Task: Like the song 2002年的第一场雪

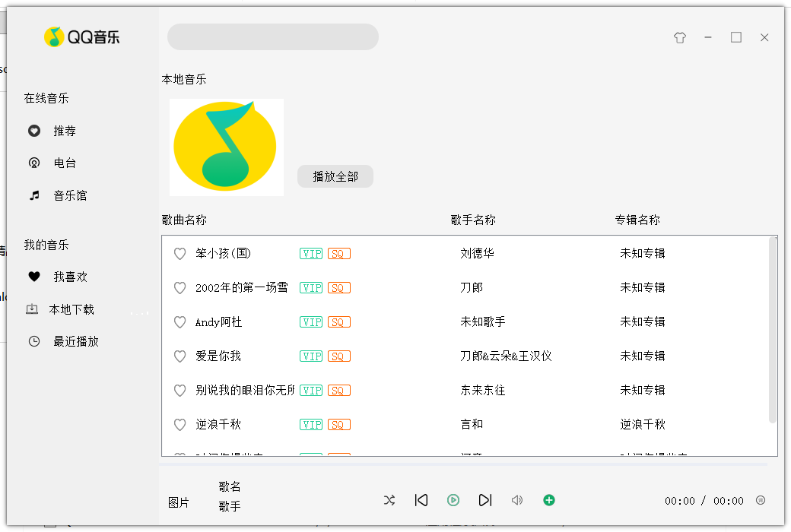Action: 179,288
